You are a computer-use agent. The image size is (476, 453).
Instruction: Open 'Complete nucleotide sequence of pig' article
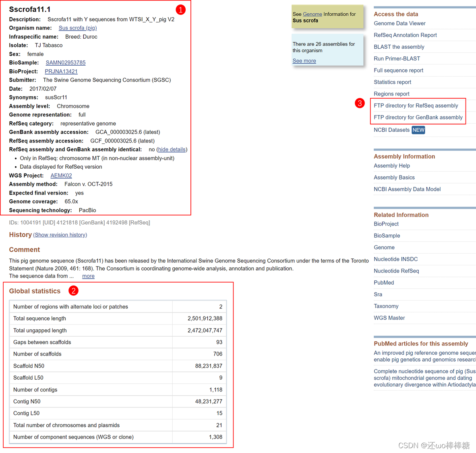[x=425, y=378]
